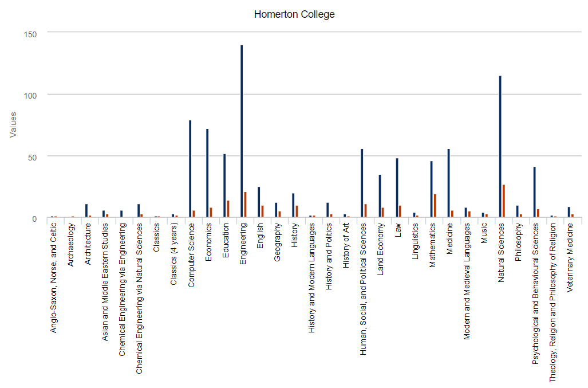Click the Veterinary Medicine axis label
The image size is (588, 388).
click(x=570, y=258)
